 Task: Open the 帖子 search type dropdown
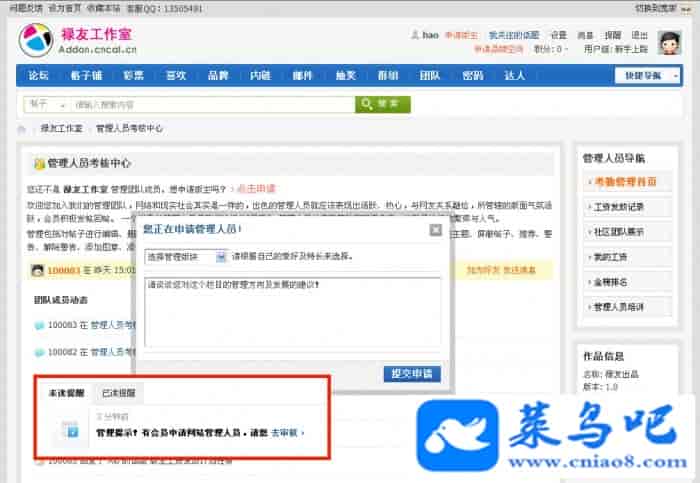tap(46, 105)
